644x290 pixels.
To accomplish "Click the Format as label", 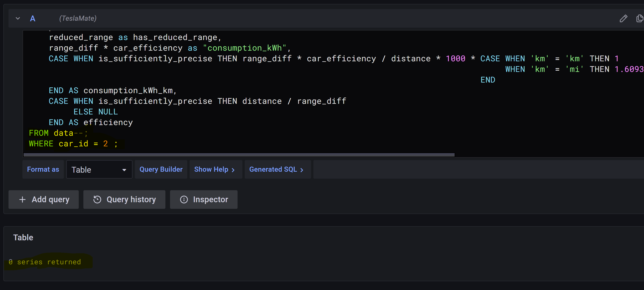I will (x=43, y=169).
